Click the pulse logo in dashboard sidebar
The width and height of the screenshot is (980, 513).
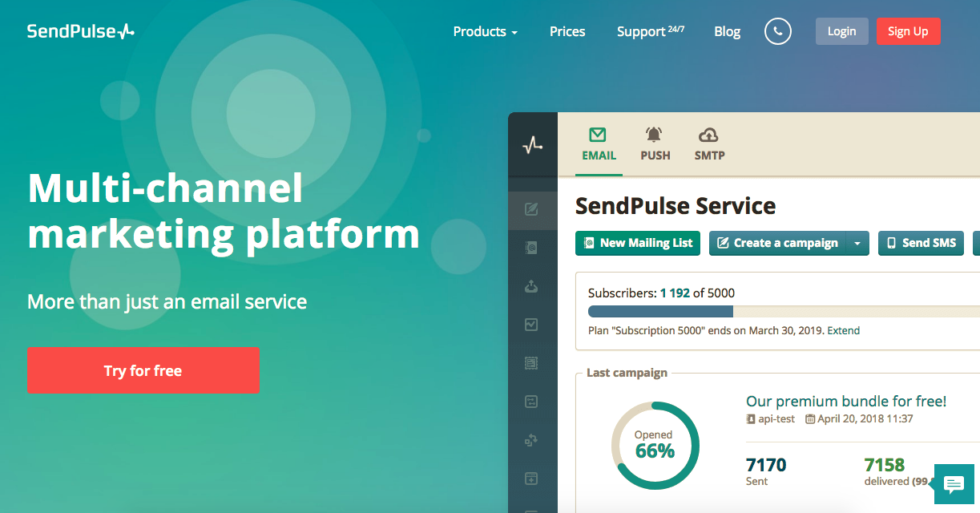pos(532,145)
